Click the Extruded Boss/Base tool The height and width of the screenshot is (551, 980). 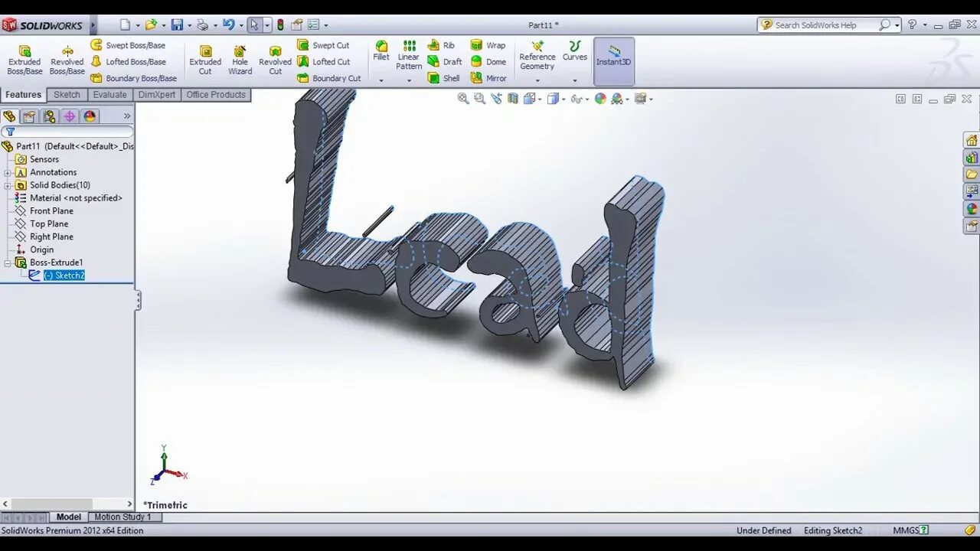[24, 59]
